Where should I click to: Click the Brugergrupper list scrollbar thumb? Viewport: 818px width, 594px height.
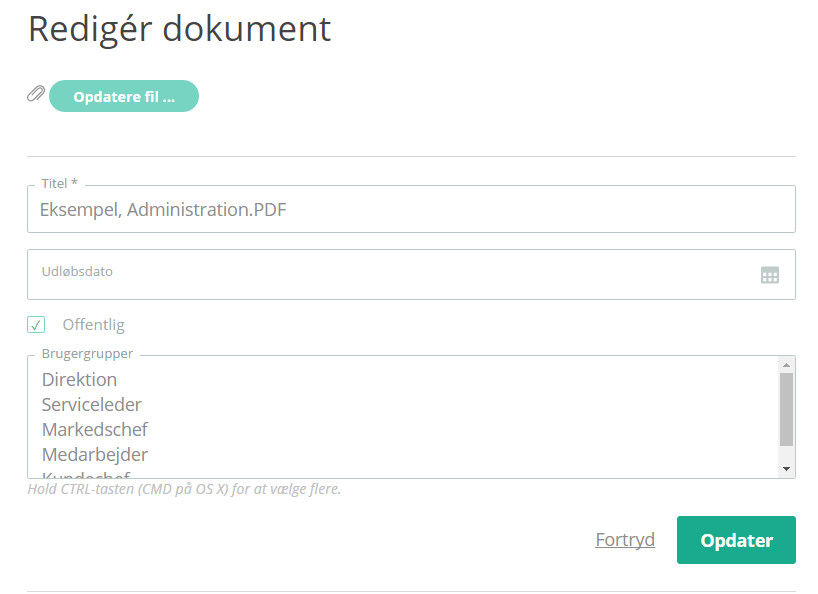click(786, 409)
